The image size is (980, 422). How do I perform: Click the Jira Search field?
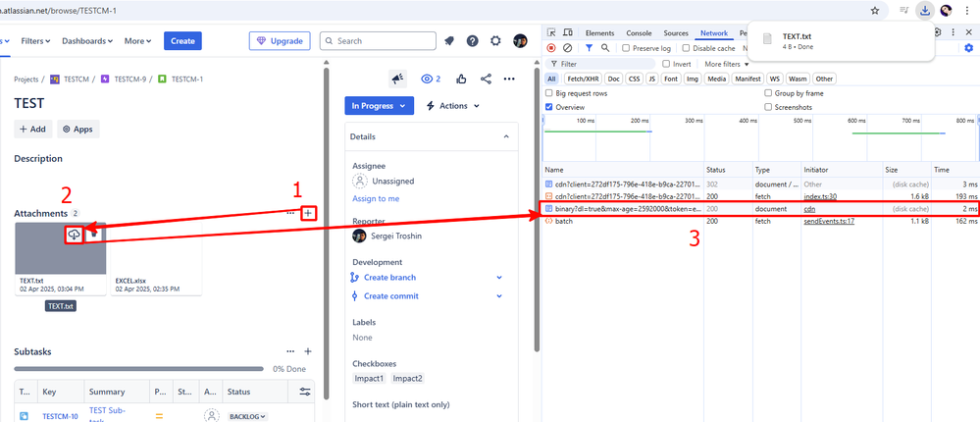click(378, 40)
